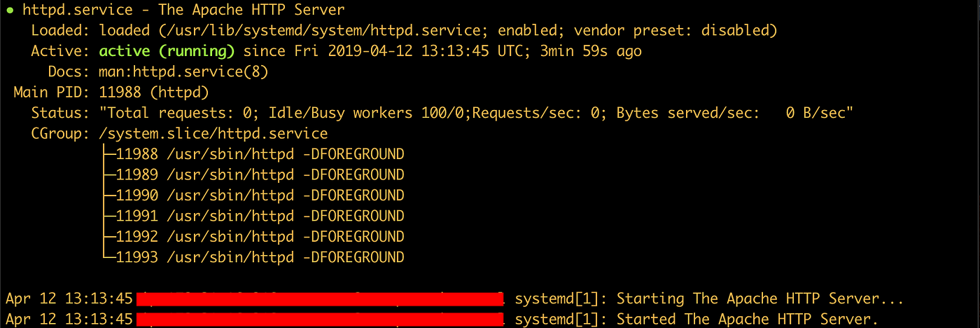Select the text "httpd.service - The Apache HTTP Server"
The height and width of the screenshot is (328, 980).
pyautogui.click(x=183, y=11)
